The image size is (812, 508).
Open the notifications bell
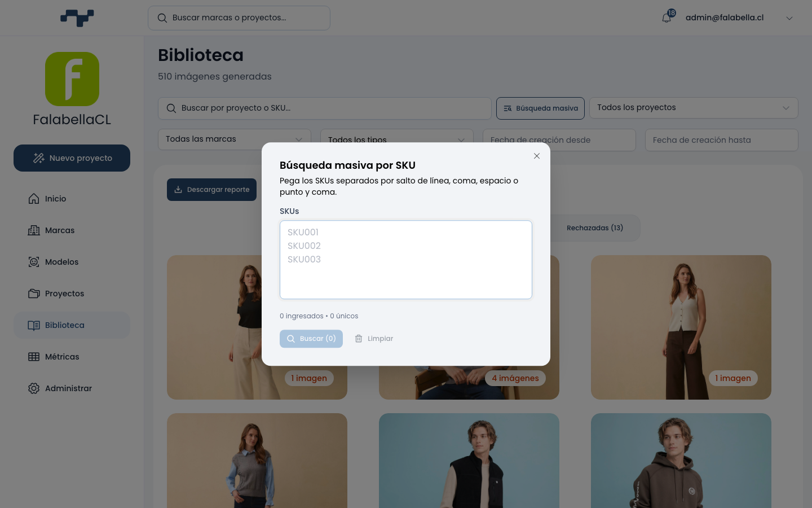pyautogui.click(x=667, y=18)
